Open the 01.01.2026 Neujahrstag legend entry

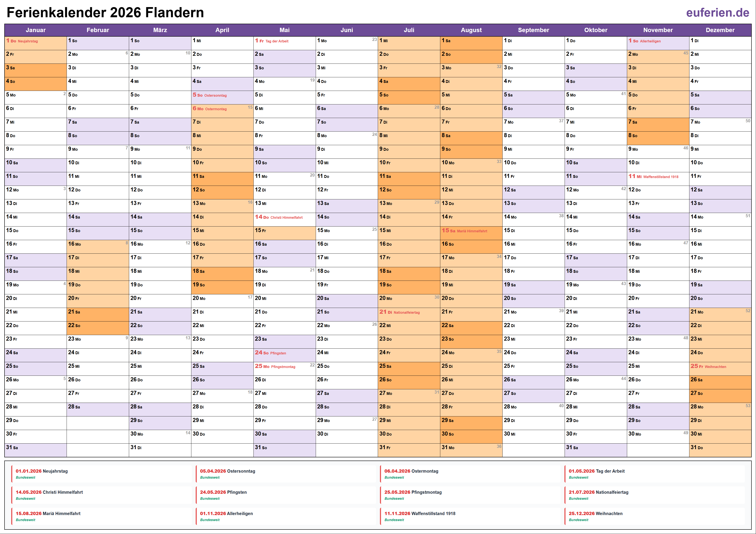pyautogui.click(x=42, y=474)
